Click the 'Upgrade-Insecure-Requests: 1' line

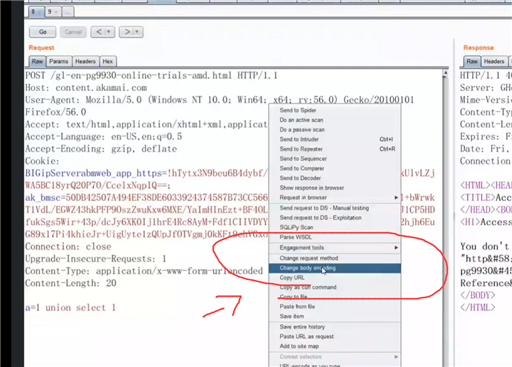pos(96,259)
